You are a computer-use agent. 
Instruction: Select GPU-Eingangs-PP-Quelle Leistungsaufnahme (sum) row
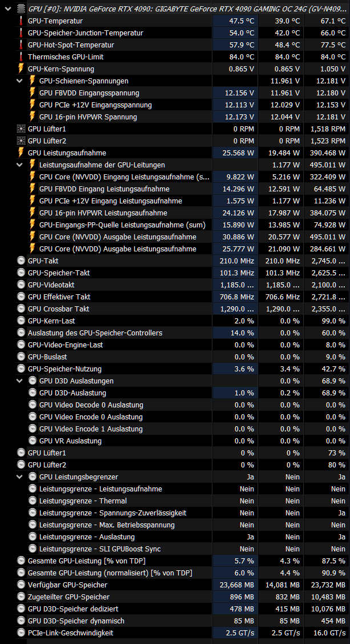(122, 225)
